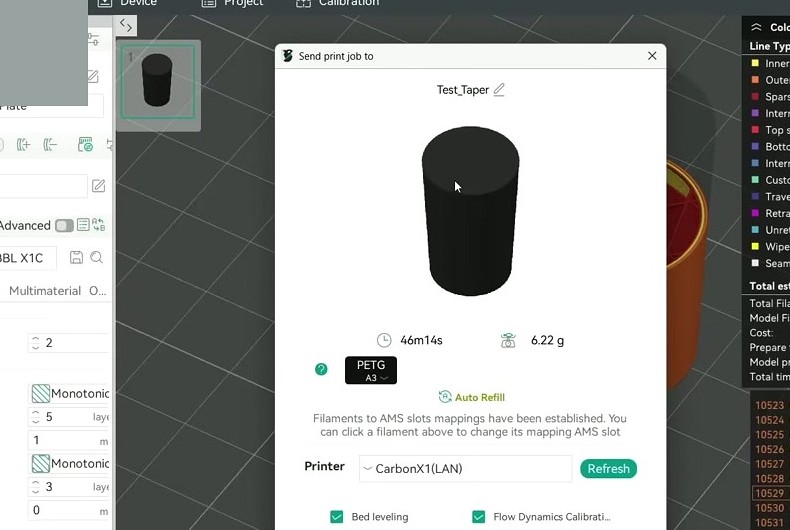Close the Send print job dialog
This screenshot has height=530, width=790.
[x=652, y=56]
